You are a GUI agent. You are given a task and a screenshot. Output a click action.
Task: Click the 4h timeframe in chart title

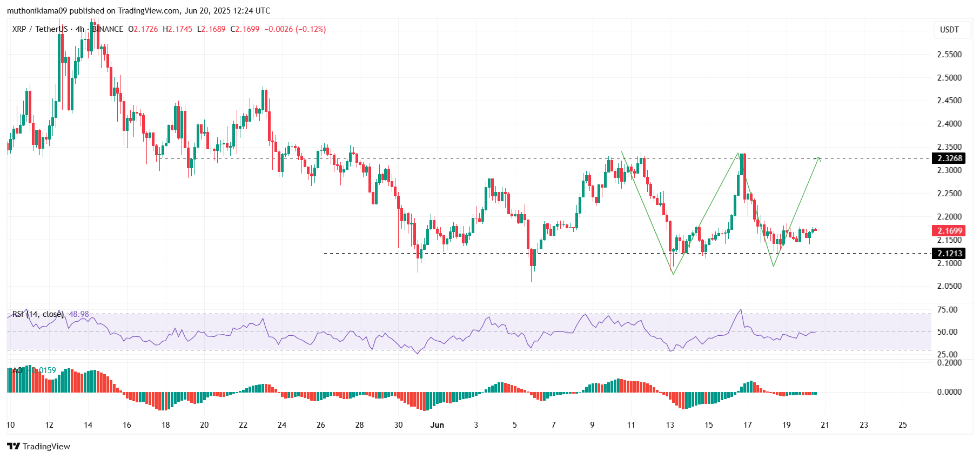pyautogui.click(x=80, y=29)
